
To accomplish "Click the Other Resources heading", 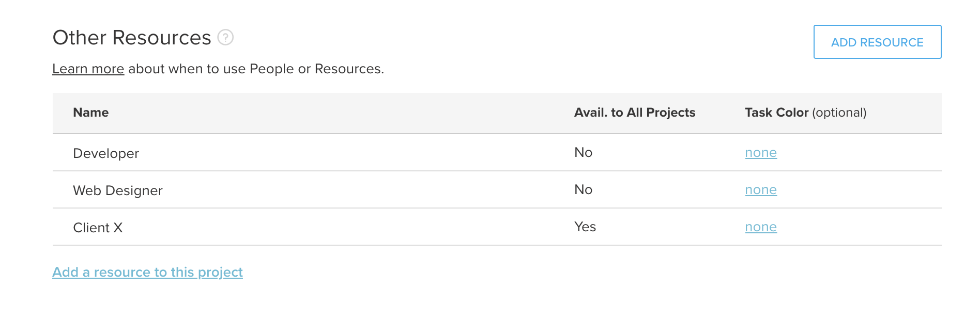I will pos(133,37).
